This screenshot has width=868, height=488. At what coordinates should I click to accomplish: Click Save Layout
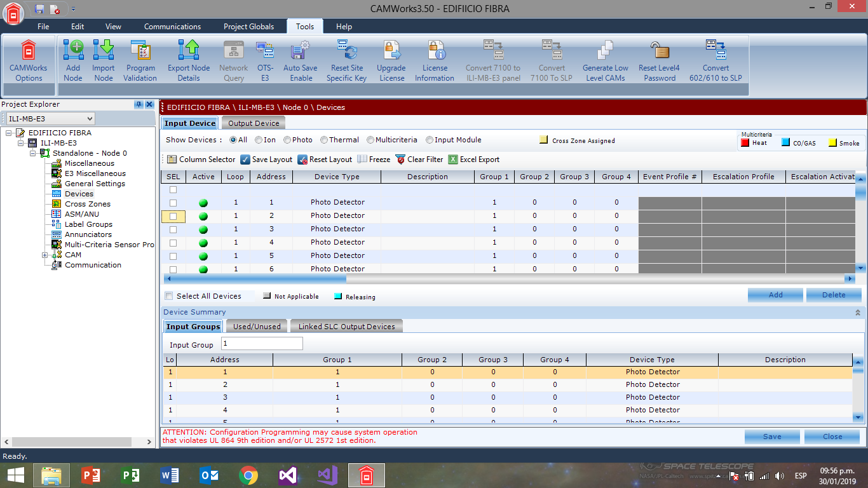click(x=266, y=159)
